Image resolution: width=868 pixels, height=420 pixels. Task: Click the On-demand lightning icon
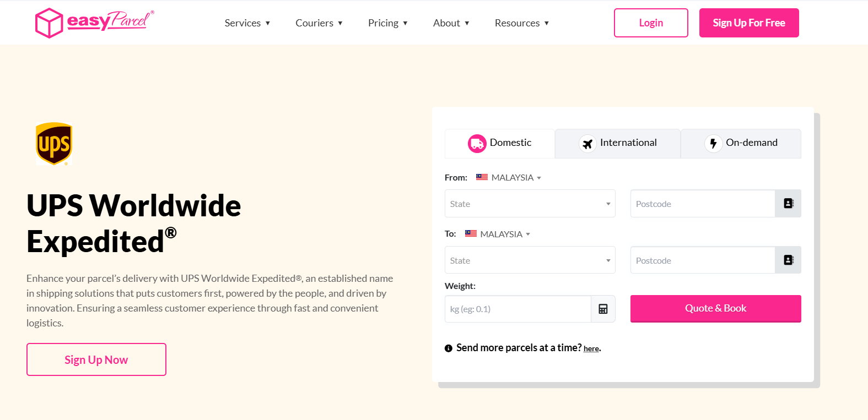click(713, 144)
